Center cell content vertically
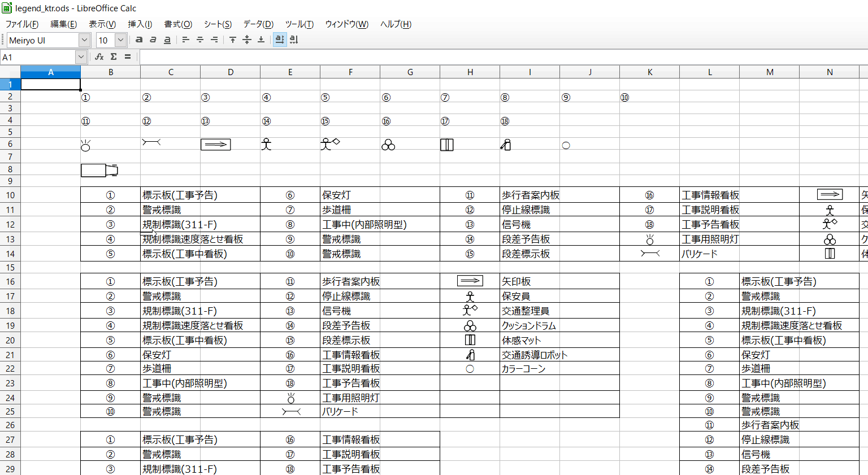The width and height of the screenshot is (868, 475). [246, 40]
